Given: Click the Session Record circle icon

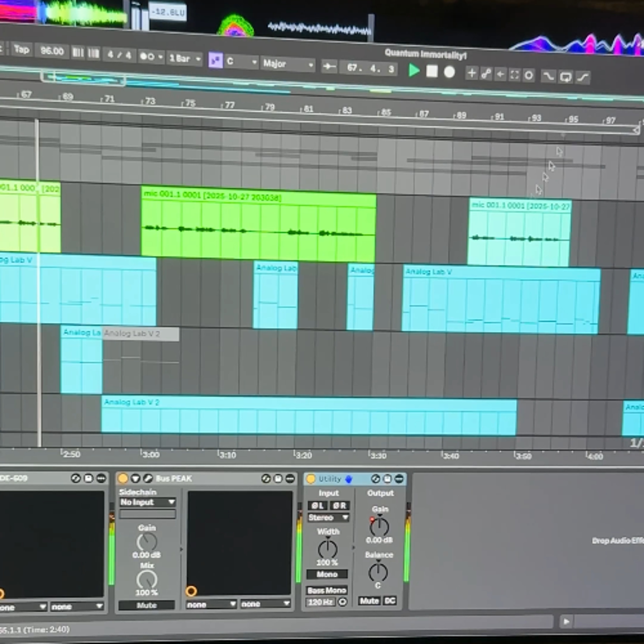Looking at the screenshot, I should [x=529, y=76].
